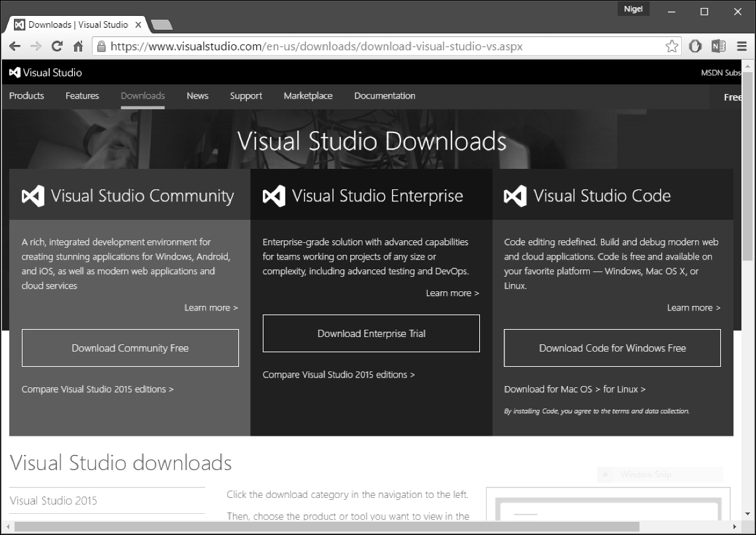
Task: Open Chrome's hamburger menu
Action: point(741,46)
